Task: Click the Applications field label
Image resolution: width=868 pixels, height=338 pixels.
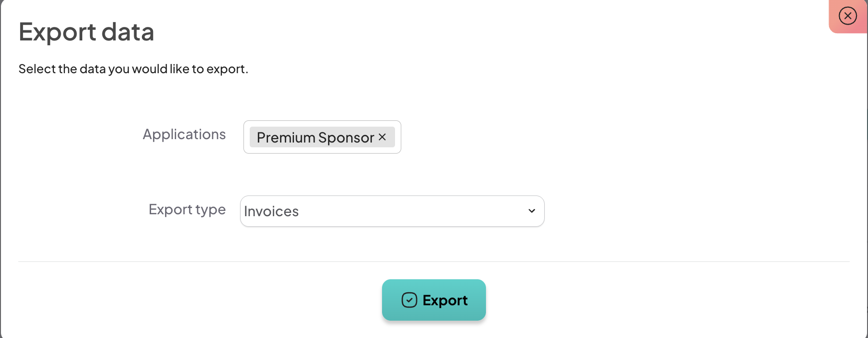Action: (184, 134)
